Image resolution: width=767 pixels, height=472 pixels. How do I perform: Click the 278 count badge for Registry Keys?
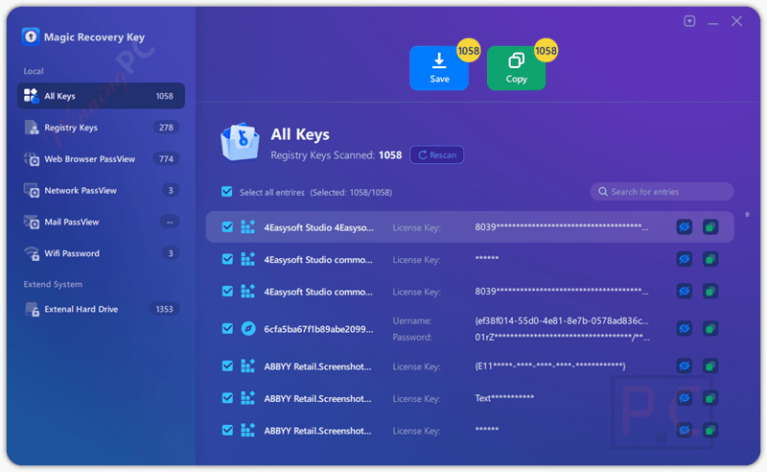[x=166, y=128]
